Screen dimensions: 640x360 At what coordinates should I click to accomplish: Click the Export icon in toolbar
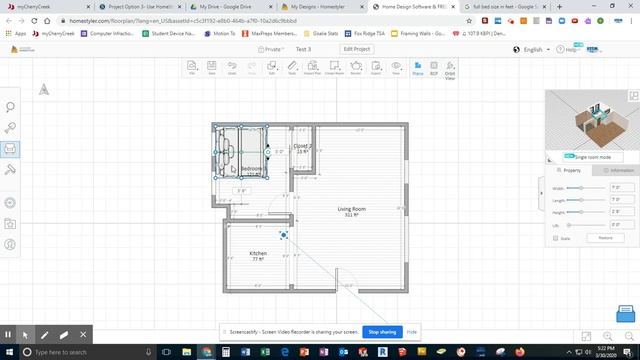376,67
